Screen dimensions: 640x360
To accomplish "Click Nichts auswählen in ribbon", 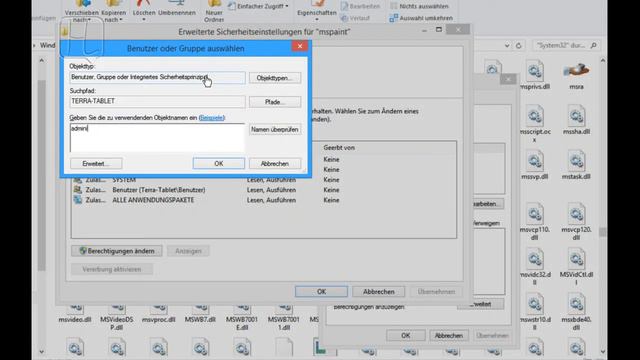I will click(x=420, y=6).
